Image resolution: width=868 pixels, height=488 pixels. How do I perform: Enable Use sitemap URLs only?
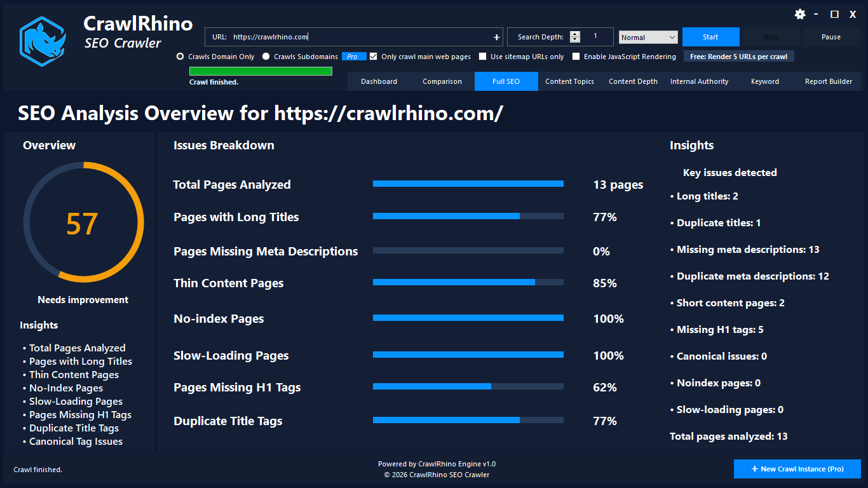[x=482, y=57]
